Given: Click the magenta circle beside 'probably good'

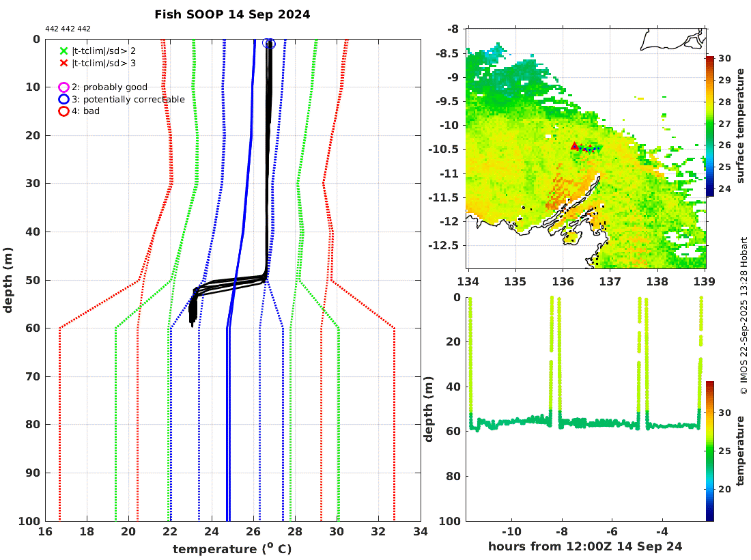Looking at the screenshot, I should point(63,87).
